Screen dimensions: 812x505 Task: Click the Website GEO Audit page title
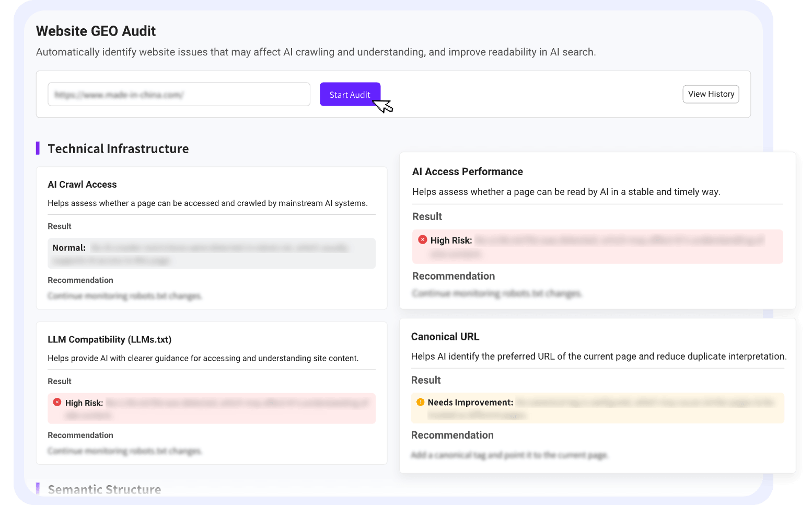(96, 31)
